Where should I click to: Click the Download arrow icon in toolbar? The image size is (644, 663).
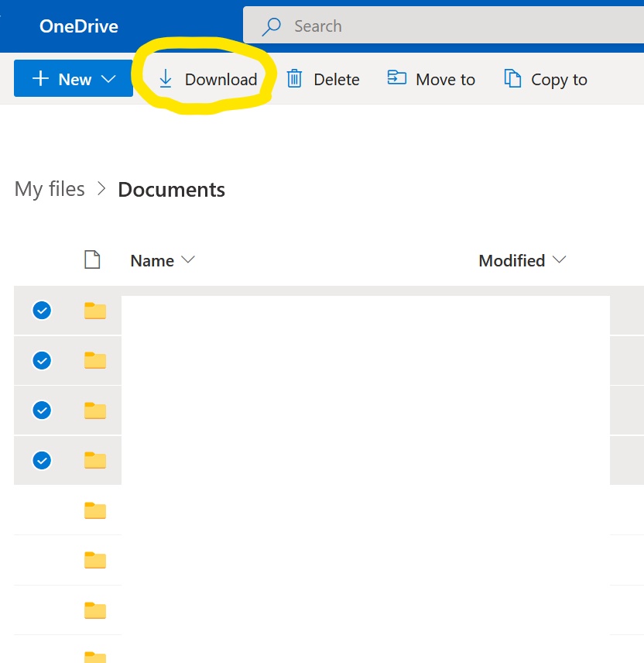(165, 79)
